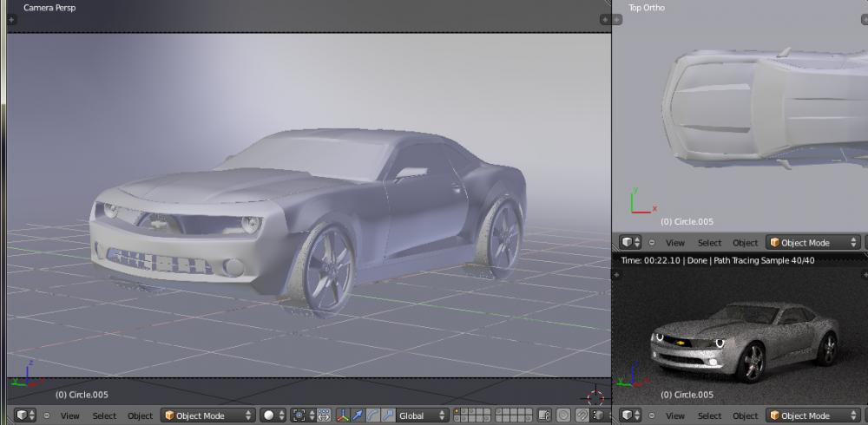Expand Object Mode dropdown in main viewport
Image resolution: width=868 pixels, height=425 pixels.
click(208, 415)
